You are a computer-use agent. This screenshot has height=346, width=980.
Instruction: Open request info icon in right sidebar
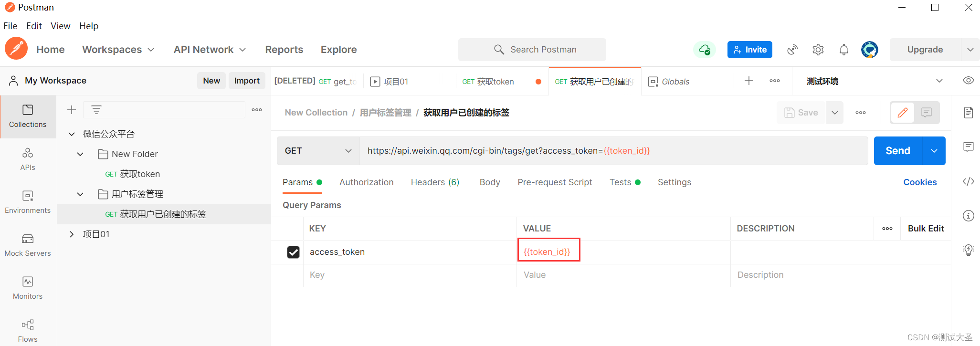(x=969, y=216)
